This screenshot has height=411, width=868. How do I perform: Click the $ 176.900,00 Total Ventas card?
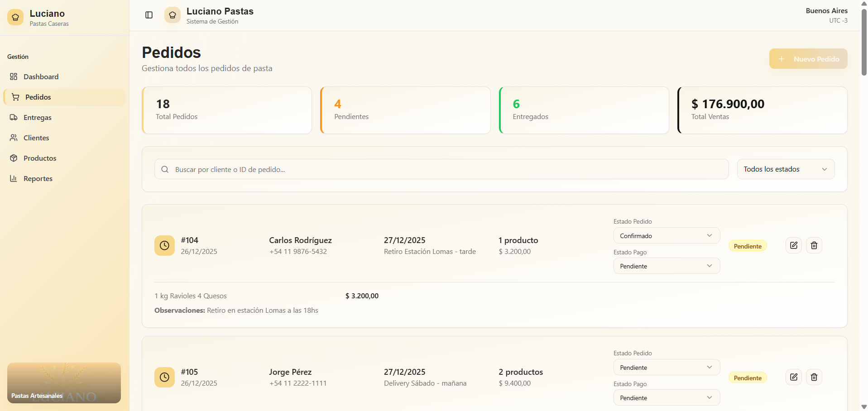[x=762, y=110]
